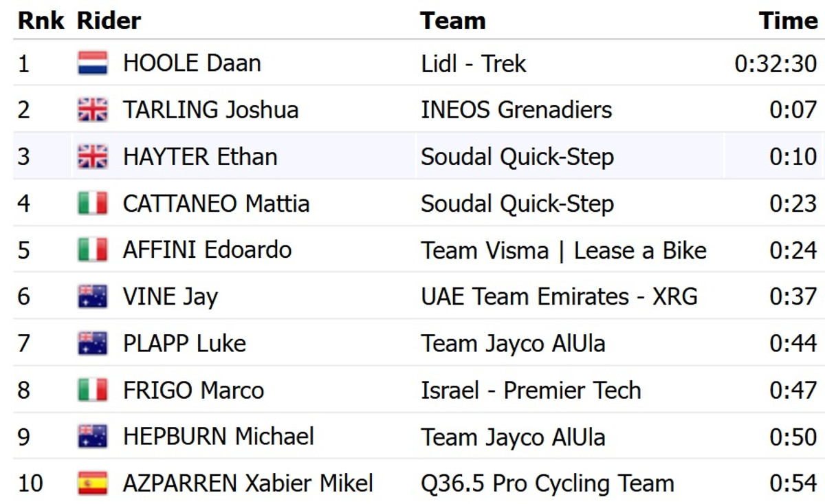This screenshot has width=825, height=504.
Task: Sort by the Rider column header
Action: 109,21
